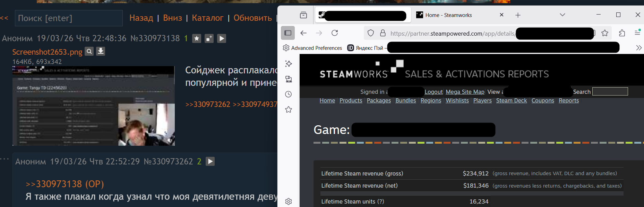644x207 pixels.
Task: Go forward in Firefox
Action: pyautogui.click(x=319, y=33)
